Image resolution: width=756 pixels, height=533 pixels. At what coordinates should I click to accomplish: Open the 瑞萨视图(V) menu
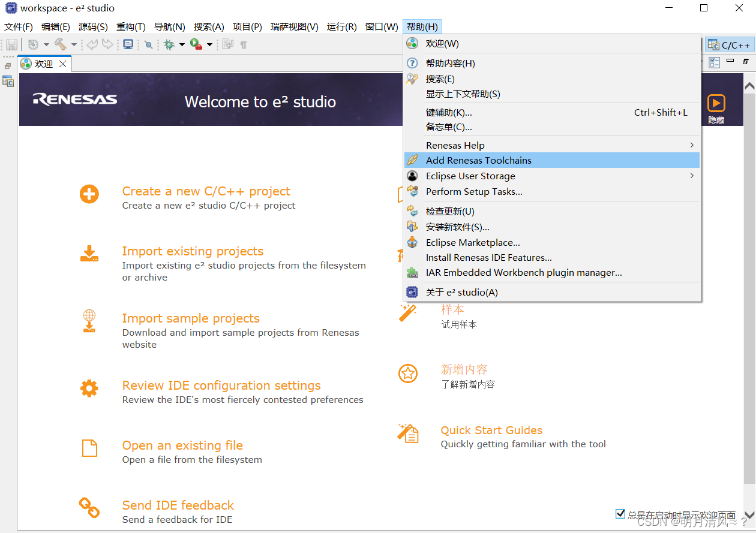[x=295, y=27]
